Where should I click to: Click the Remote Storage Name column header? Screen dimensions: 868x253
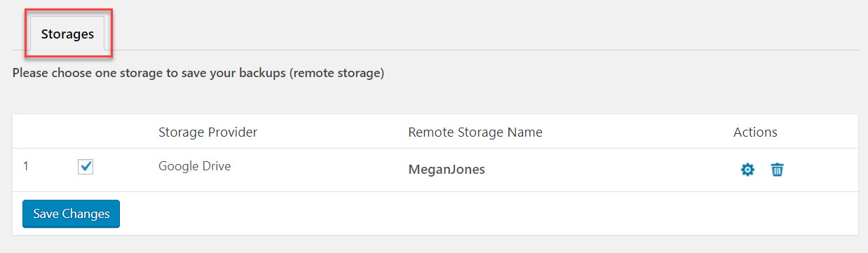pyautogui.click(x=475, y=132)
